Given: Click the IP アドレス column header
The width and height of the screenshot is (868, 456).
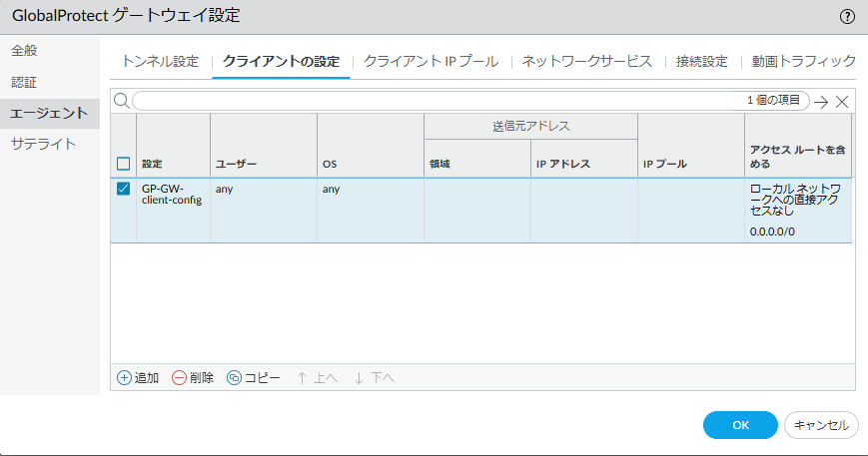Looking at the screenshot, I should click(x=563, y=165).
